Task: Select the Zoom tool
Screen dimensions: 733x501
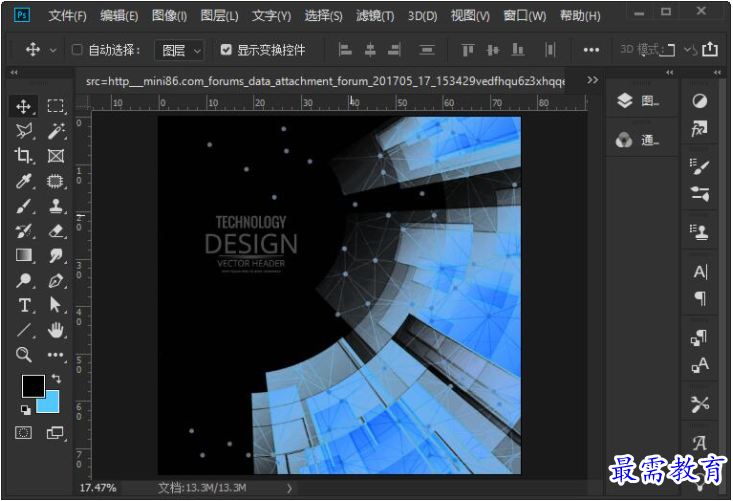Action: [x=23, y=355]
